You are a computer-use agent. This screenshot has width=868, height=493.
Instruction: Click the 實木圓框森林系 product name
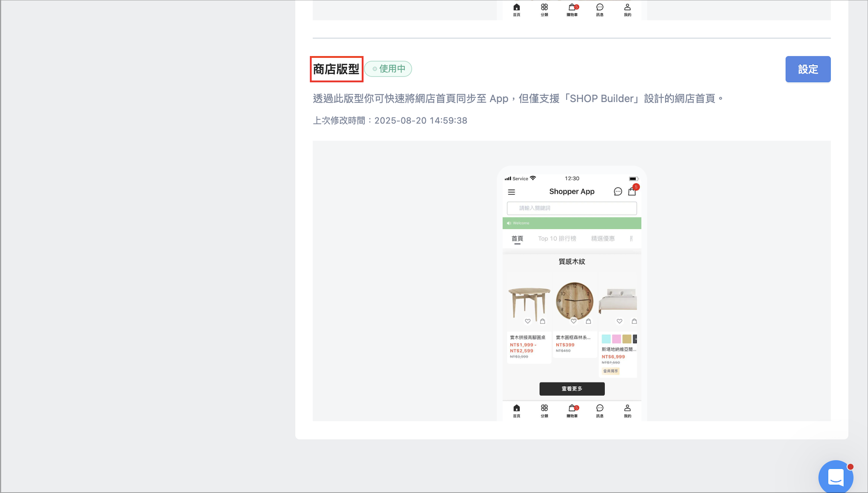pos(573,337)
